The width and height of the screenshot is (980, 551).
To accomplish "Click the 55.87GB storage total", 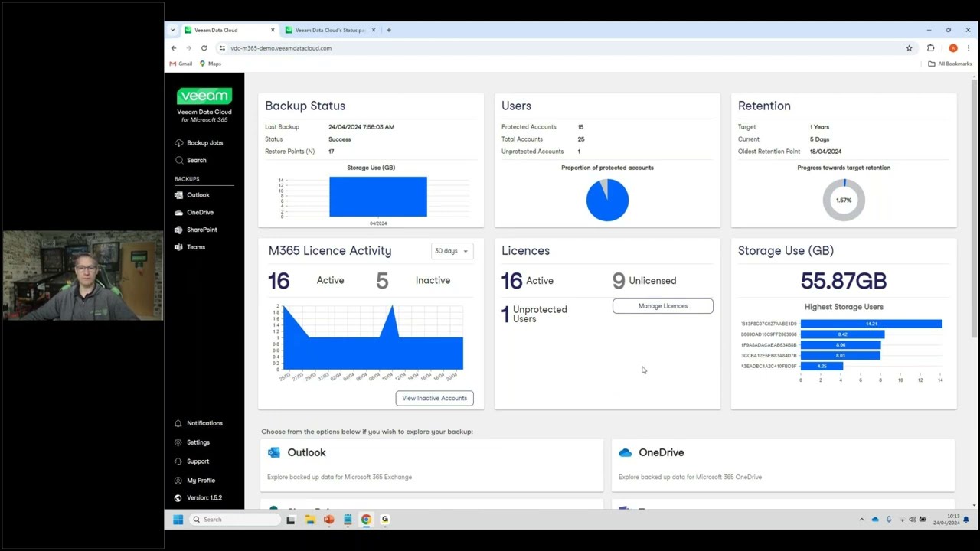I will coord(844,281).
